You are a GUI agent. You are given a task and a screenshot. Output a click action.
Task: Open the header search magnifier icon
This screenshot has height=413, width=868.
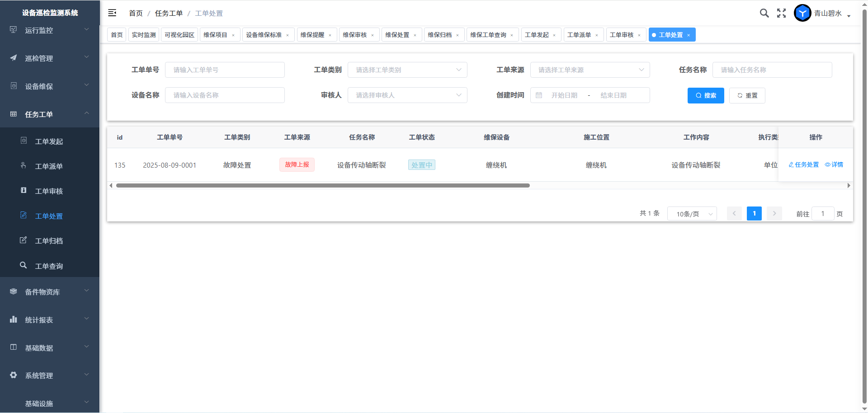tap(764, 13)
